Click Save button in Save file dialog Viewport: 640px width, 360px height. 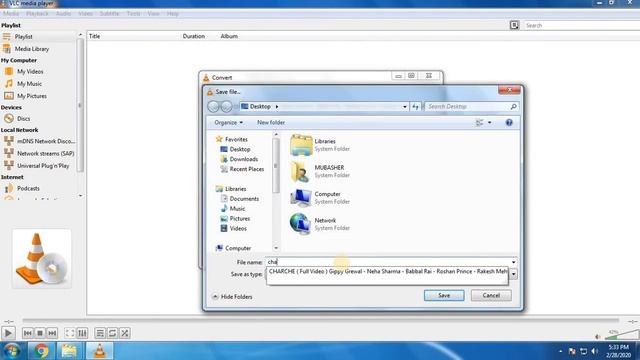click(x=444, y=296)
